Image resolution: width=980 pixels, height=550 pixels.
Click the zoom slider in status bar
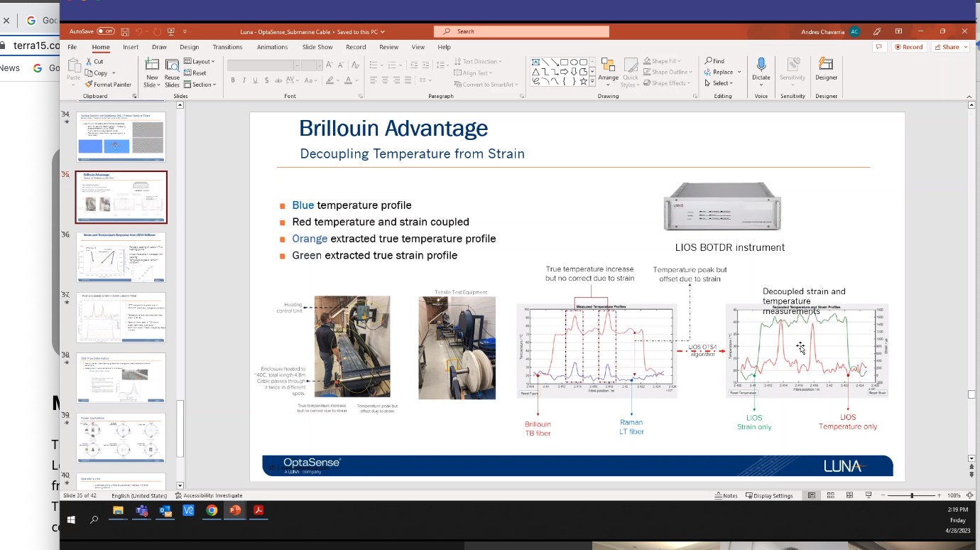[x=912, y=495]
